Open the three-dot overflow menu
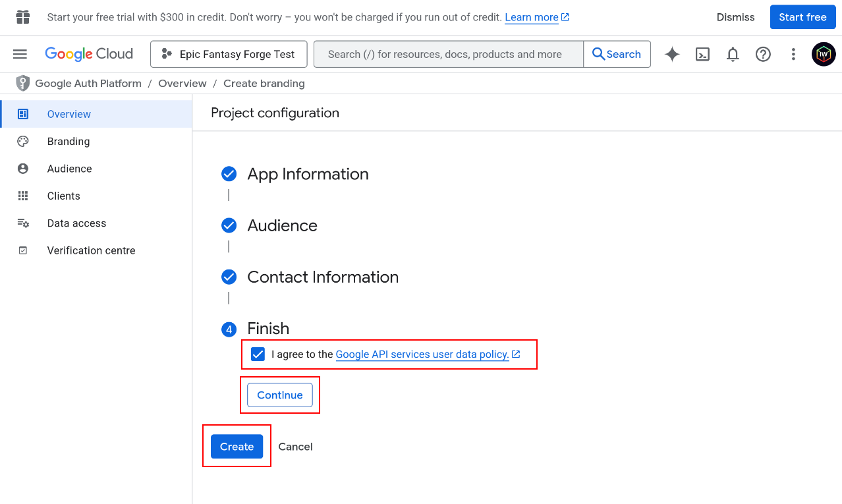 793,54
